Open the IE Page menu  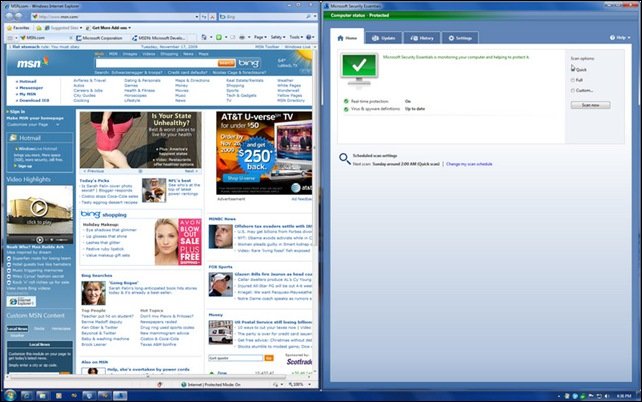[x=260, y=37]
